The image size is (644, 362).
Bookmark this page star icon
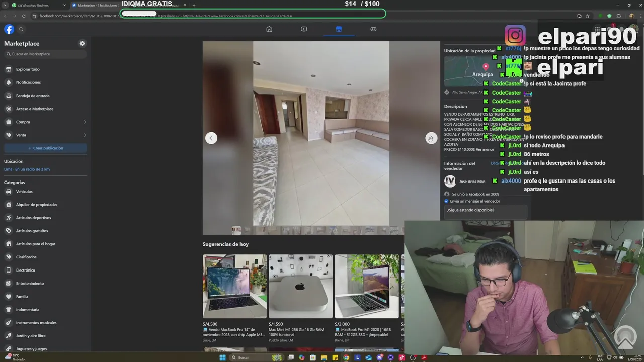point(587,16)
